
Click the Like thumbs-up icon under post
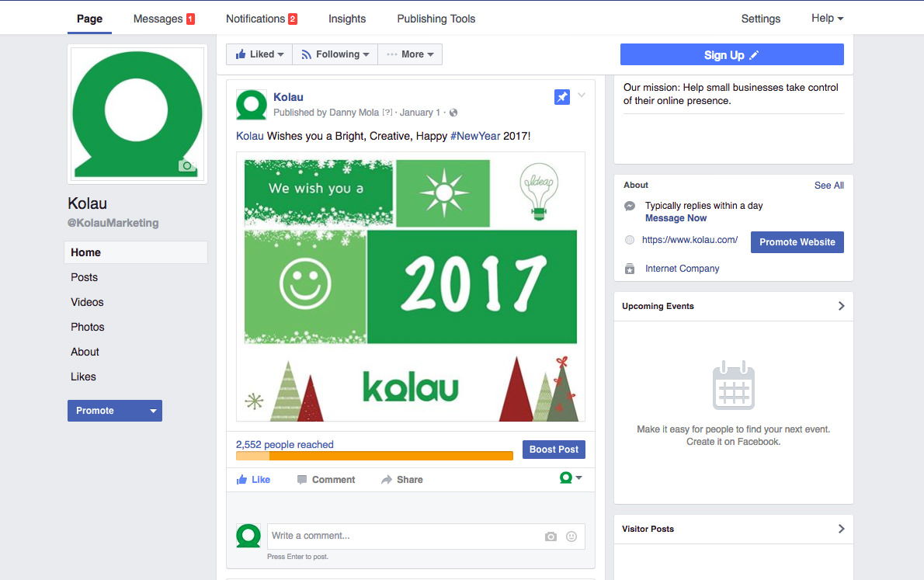[241, 479]
